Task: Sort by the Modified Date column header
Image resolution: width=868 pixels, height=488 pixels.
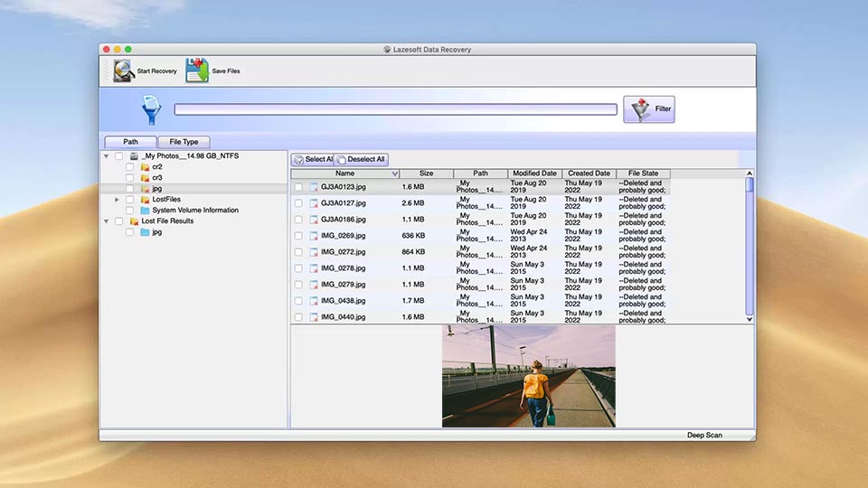Action: 534,174
